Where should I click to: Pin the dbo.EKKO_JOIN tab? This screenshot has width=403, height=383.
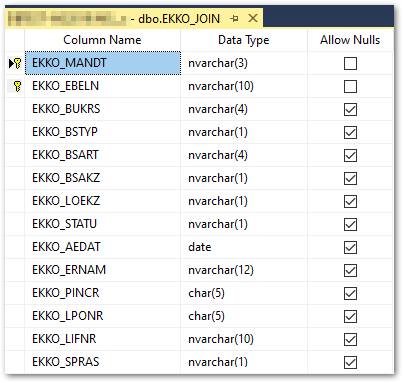click(234, 19)
